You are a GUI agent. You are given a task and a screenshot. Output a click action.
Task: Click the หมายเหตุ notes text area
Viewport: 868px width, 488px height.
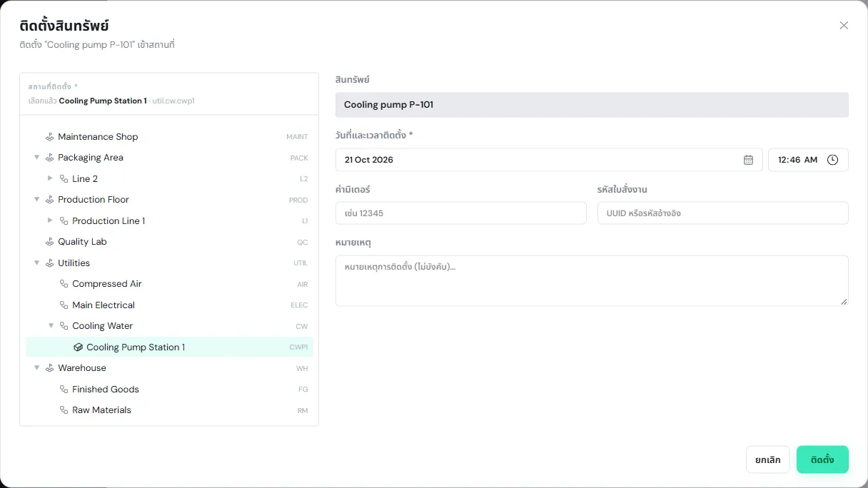click(592, 281)
